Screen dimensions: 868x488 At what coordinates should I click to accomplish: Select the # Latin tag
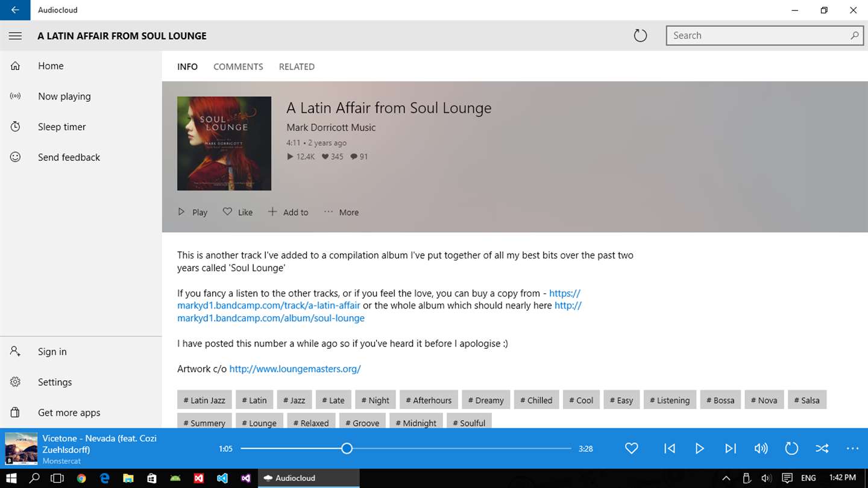pos(254,400)
